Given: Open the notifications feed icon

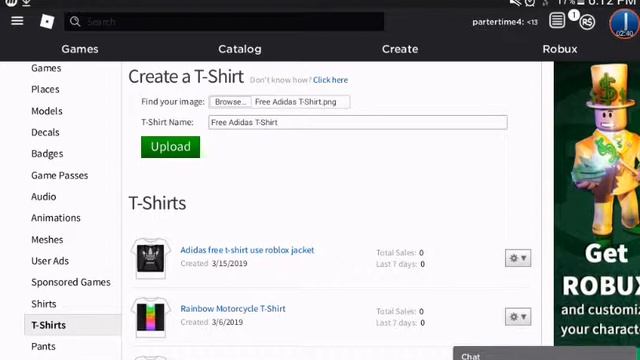Looking at the screenshot, I should pos(557,20).
